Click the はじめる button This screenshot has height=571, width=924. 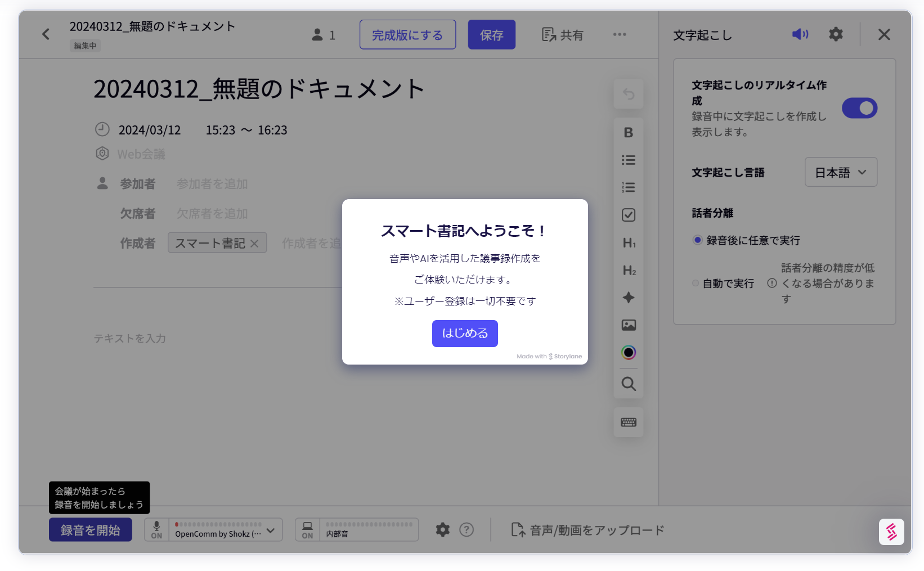[x=464, y=334]
